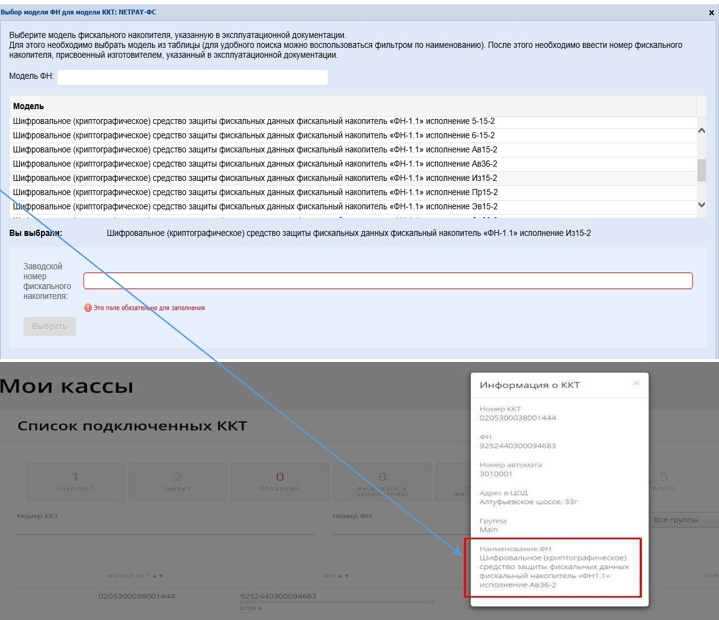
Task: Select model row исполнение Пр15-2
Action: point(353,193)
